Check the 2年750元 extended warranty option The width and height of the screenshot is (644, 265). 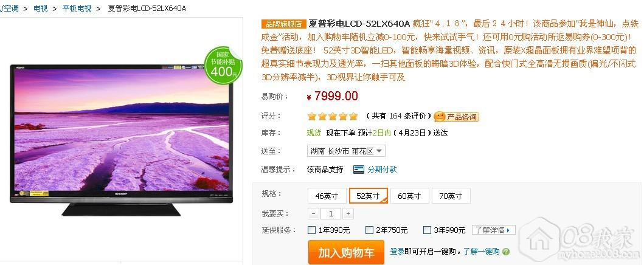click(370, 230)
